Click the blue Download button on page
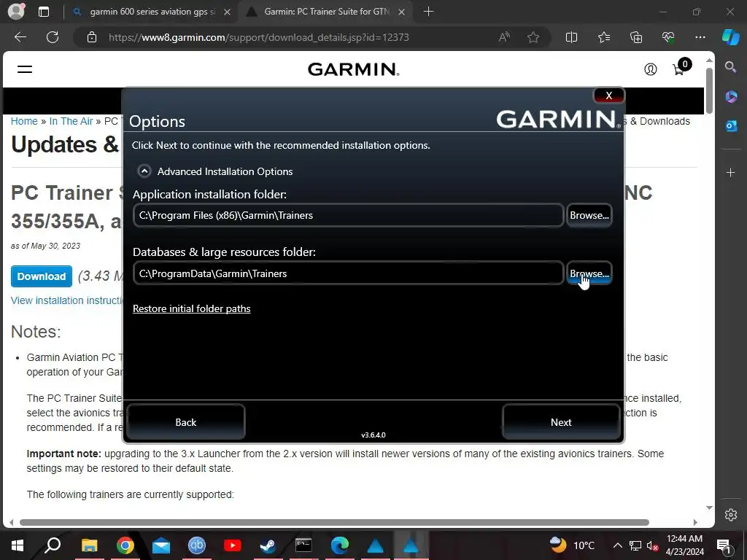747x560 pixels. point(42,276)
